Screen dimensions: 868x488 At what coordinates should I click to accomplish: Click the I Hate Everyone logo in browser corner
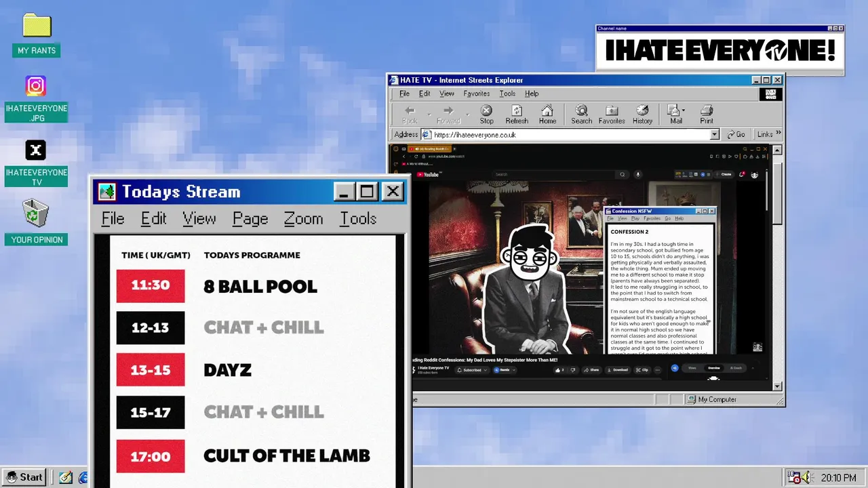pos(770,94)
